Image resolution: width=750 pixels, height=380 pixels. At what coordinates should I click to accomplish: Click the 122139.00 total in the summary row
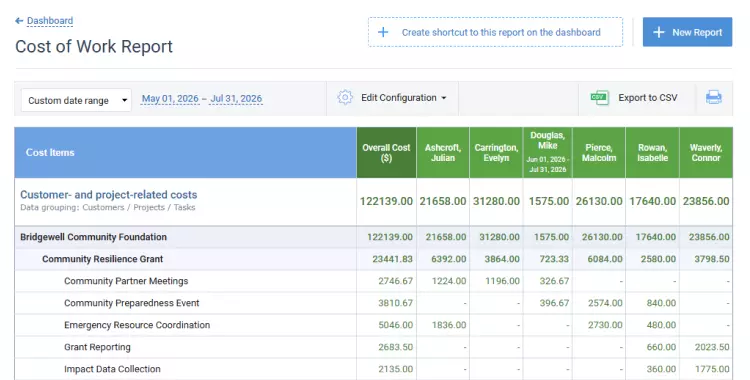point(386,201)
